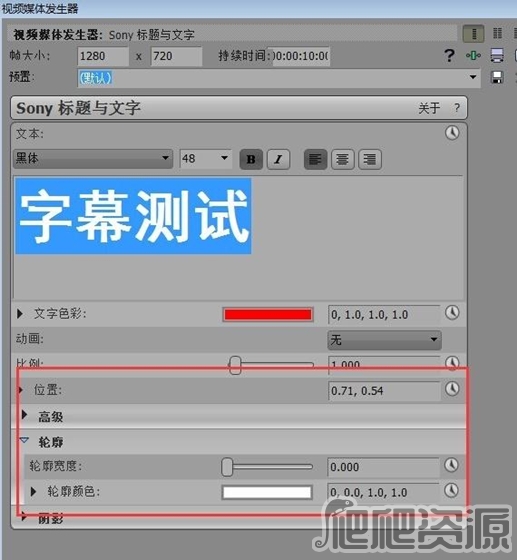The width and height of the screenshot is (517, 560).
Task: Click the frame height field 720
Action: coord(176,56)
